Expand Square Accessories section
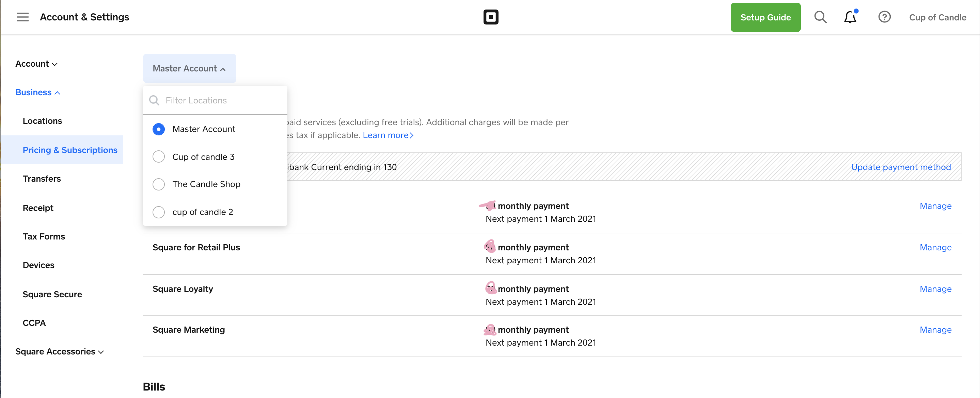This screenshot has height=398, width=980. (x=59, y=352)
